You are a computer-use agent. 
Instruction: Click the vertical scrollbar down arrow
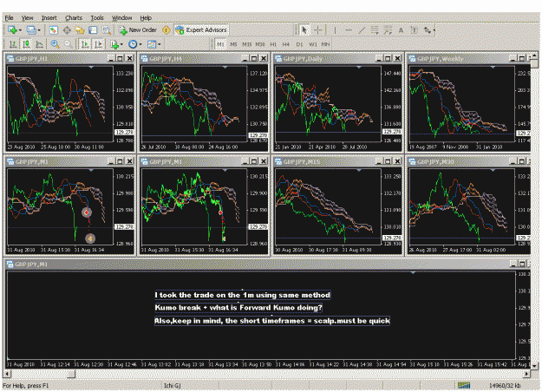click(x=535, y=365)
